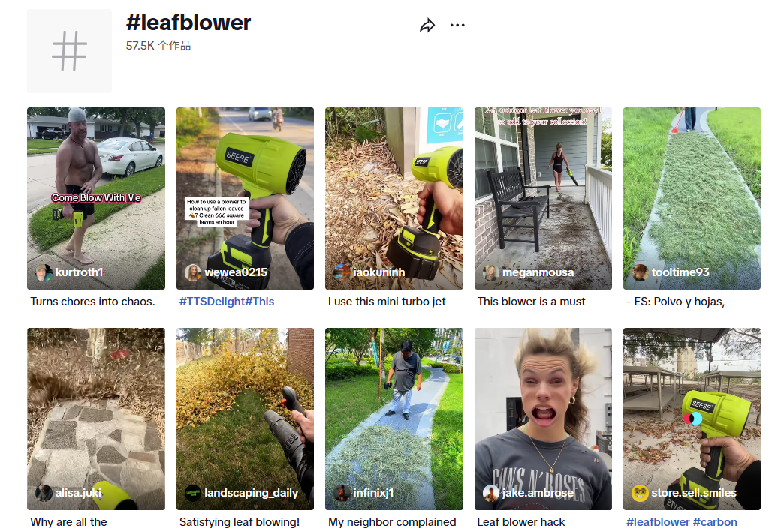769x532 pixels.
Task: Click the hashtag placeholder icon
Action: coord(69,50)
